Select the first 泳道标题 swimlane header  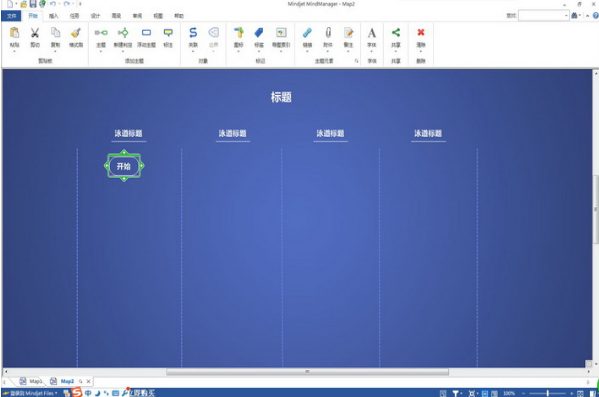(129, 133)
